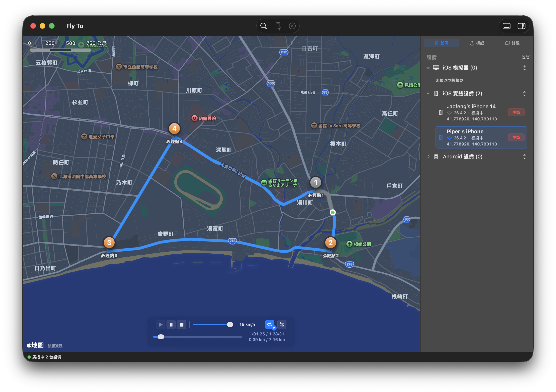Pause the route simulation
The height and width of the screenshot is (392, 556).
coord(171,325)
